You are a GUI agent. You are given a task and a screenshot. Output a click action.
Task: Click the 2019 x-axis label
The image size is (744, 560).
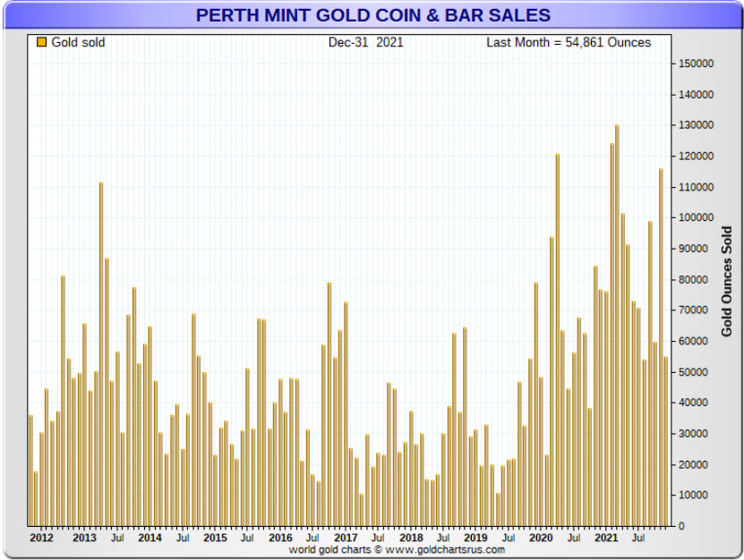[475, 538]
